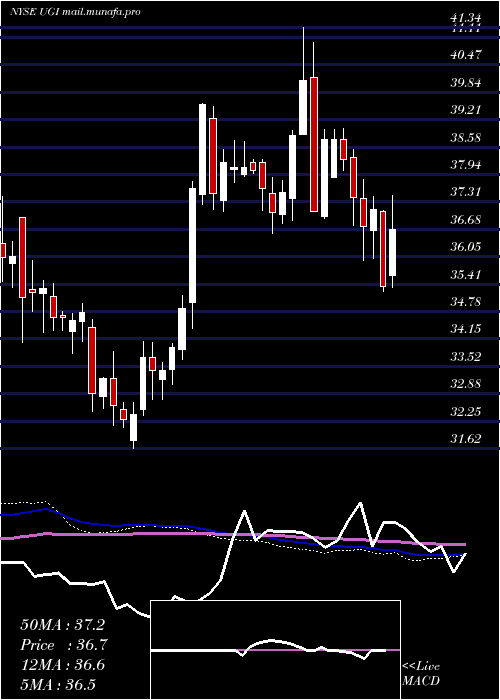The height and width of the screenshot is (700, 500).
Task: Click the 37.94 price axis label
Action: 466,165
